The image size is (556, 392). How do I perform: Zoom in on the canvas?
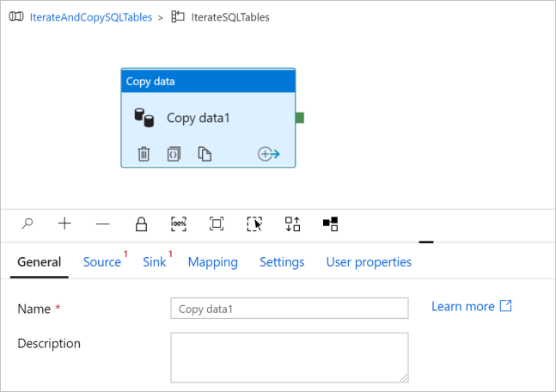point(64,224)
